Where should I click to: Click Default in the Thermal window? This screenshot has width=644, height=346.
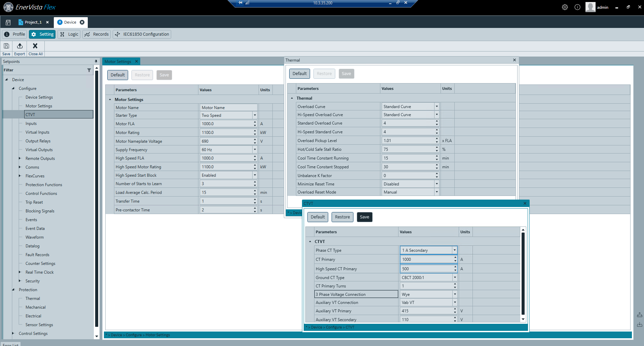point(300,73)
